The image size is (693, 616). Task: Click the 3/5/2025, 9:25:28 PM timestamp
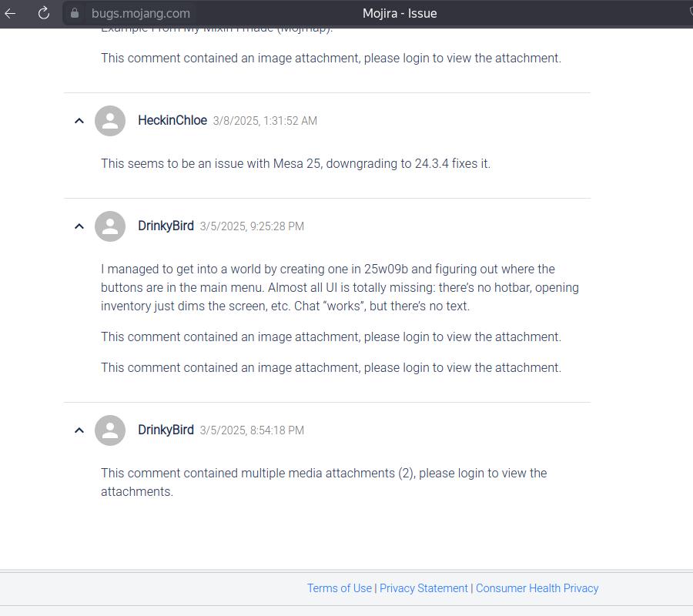pos(252,226)
